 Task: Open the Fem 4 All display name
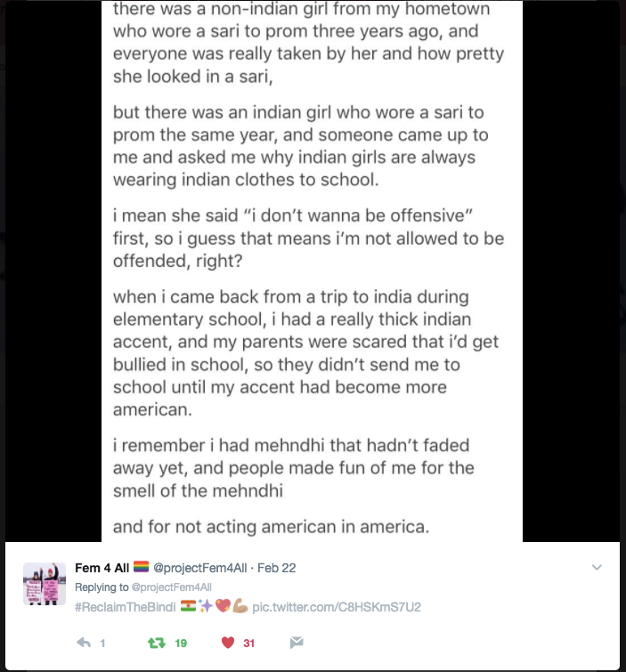click(x=102, y=568)
